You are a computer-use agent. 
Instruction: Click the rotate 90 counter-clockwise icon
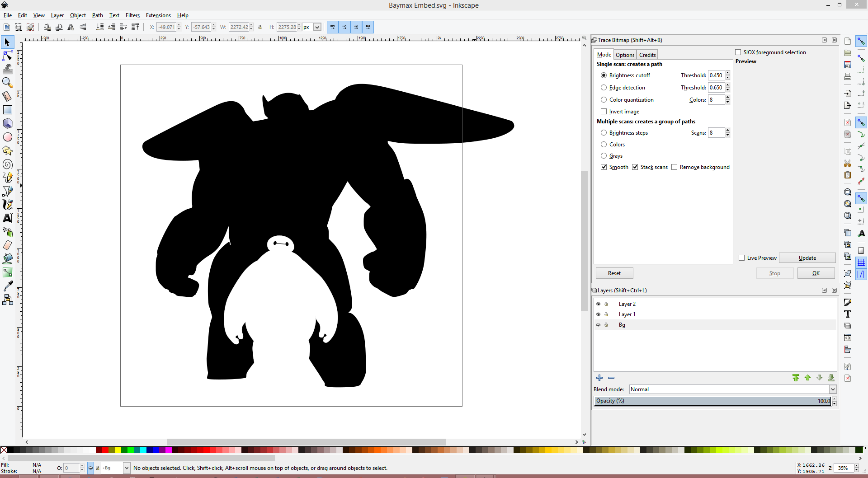pos(47,27)
